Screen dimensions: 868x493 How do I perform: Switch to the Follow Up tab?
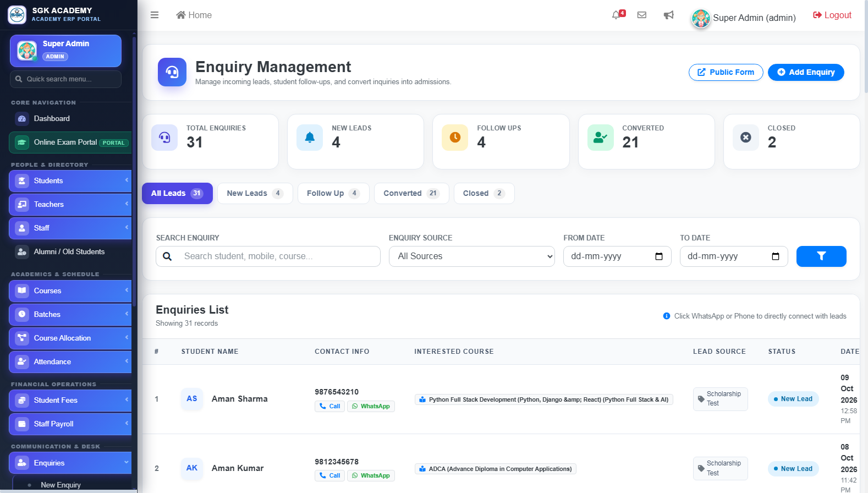[333, 193]
